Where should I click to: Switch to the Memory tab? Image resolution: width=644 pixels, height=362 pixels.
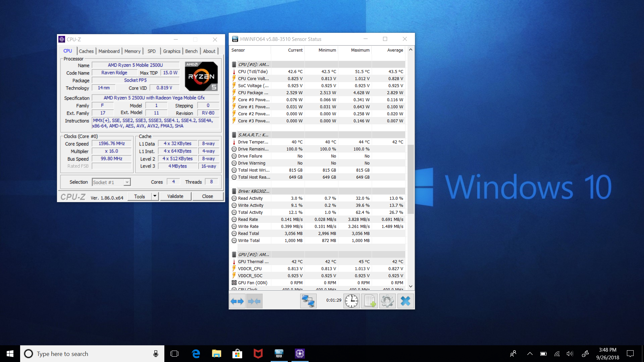click(132, 51)
